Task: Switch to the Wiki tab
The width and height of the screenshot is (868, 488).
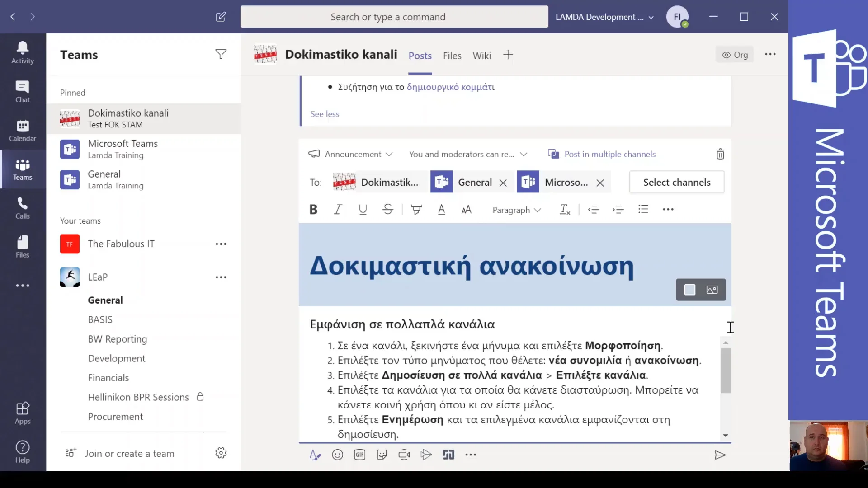Action: tap(481, 56)
